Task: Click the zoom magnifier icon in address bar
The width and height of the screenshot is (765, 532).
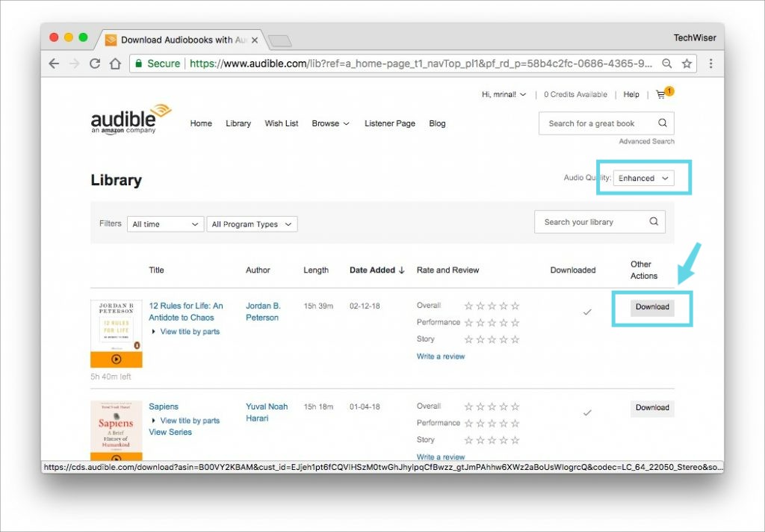Action: [x=667, y=64]
